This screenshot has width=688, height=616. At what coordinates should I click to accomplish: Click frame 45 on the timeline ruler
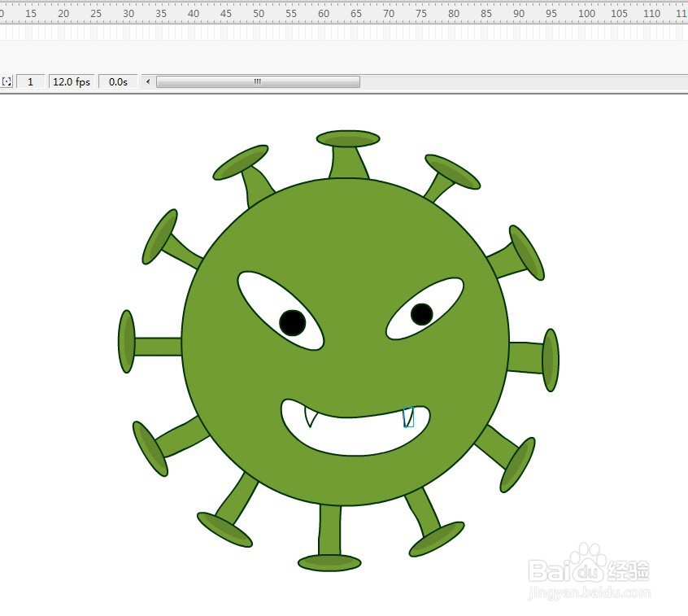coord(225,14)
